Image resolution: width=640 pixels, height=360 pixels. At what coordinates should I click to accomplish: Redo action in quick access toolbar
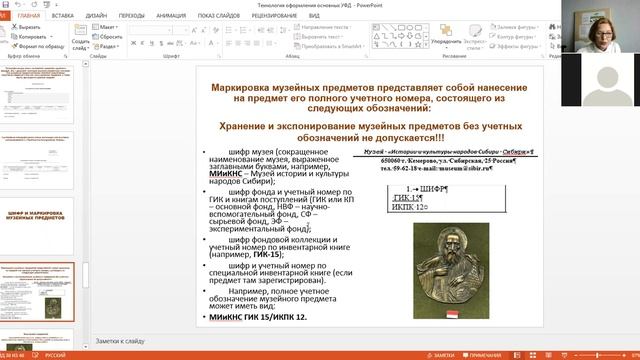click(x=34, y=4)
